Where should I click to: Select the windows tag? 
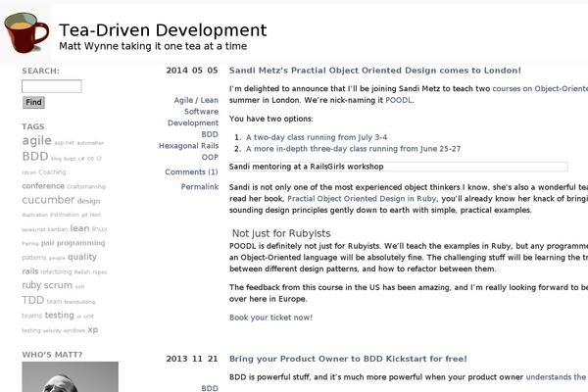(74, 331)
